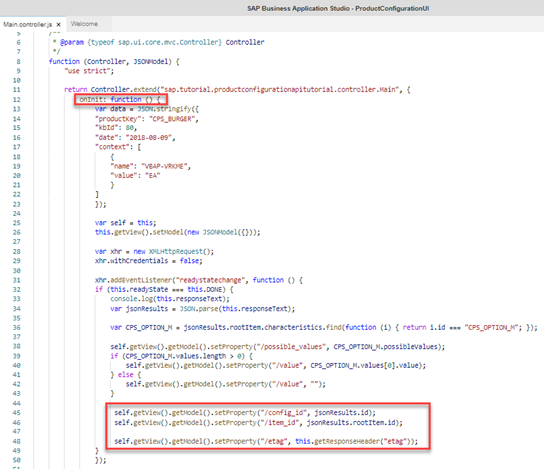
Task: Click the date value "2018-08-09"
Action: click(148, 138)
